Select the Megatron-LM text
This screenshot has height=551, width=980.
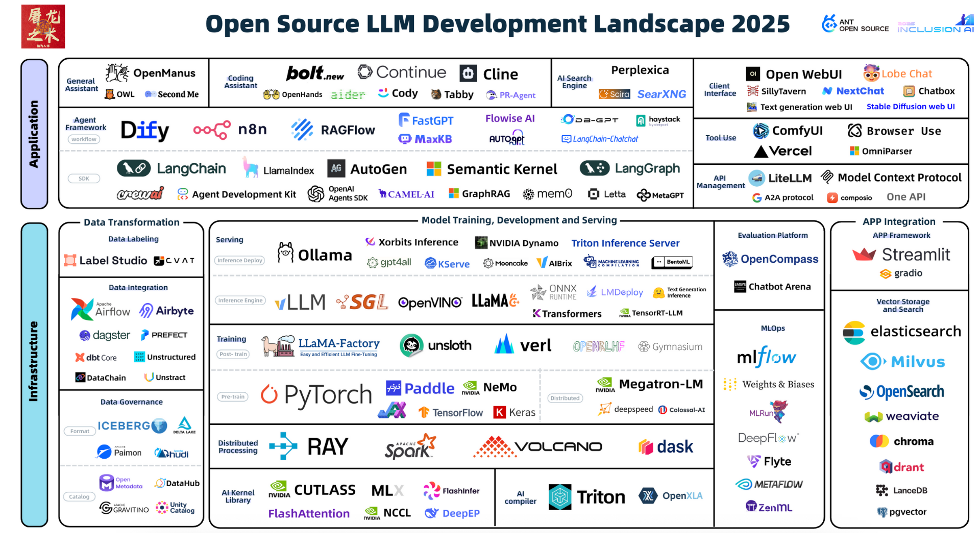(x=661, y=384)
